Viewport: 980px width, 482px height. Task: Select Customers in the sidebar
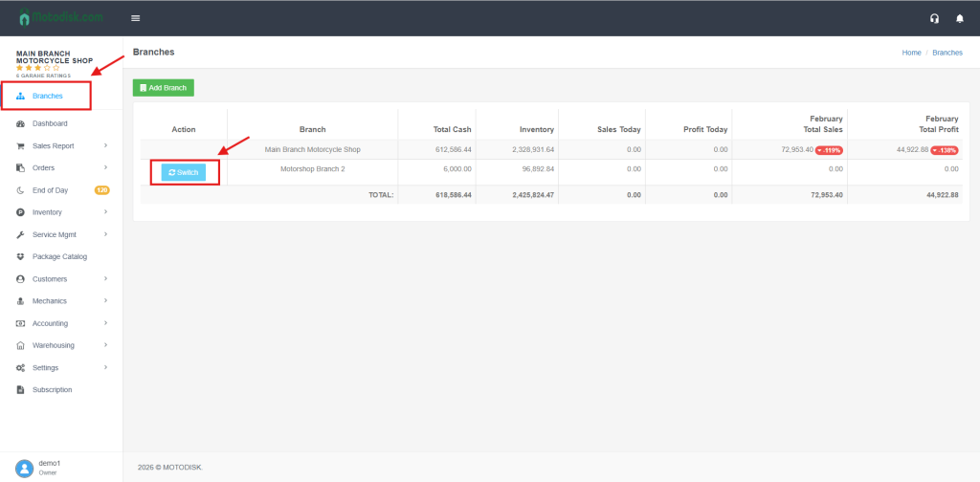(x=50, y=279)
